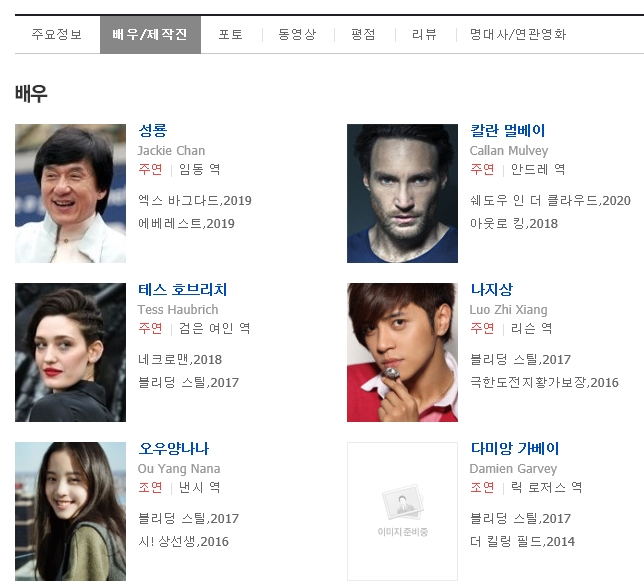Open the Tess Haubrich photo thumbnail

click(71, 352)
